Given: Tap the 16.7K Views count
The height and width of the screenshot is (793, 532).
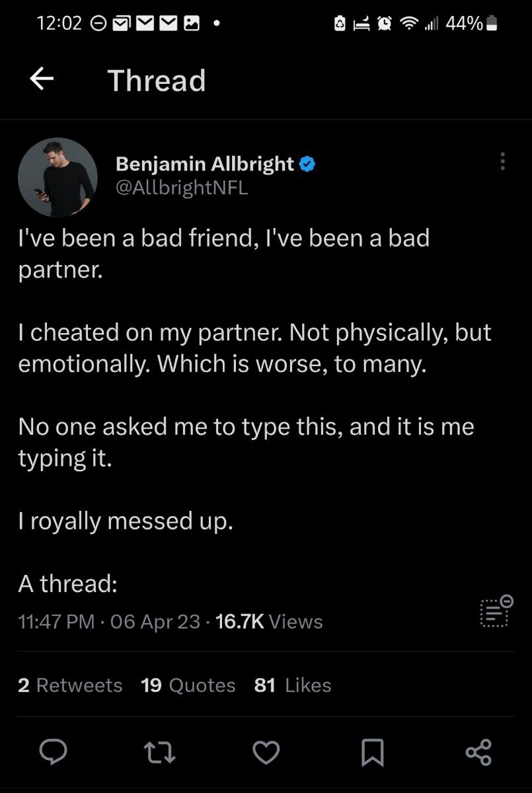Looking at the screenshot, I should pyautogui.click(x=269, y=622).
